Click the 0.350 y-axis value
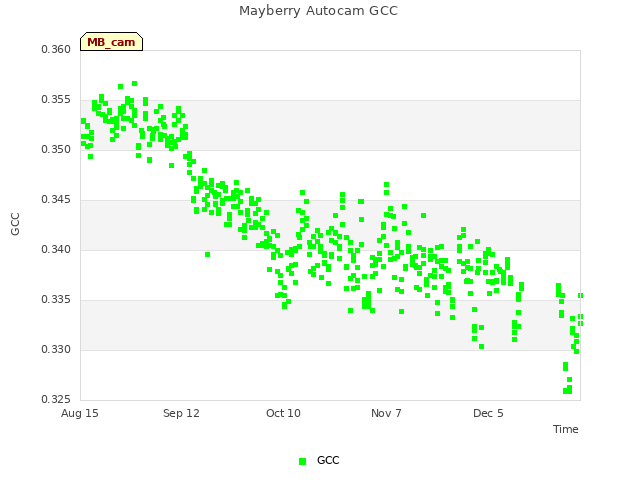640x480 pixels. 56,150
